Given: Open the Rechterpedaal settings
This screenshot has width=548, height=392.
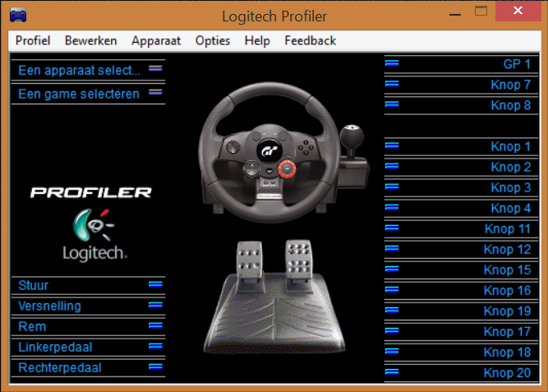Looking at the screenshot, I should tap(89, 368).
